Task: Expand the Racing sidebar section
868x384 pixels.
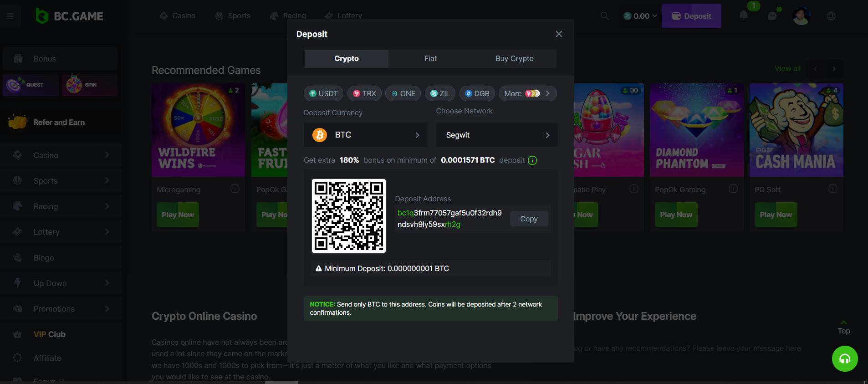Action: click(60, 206)
